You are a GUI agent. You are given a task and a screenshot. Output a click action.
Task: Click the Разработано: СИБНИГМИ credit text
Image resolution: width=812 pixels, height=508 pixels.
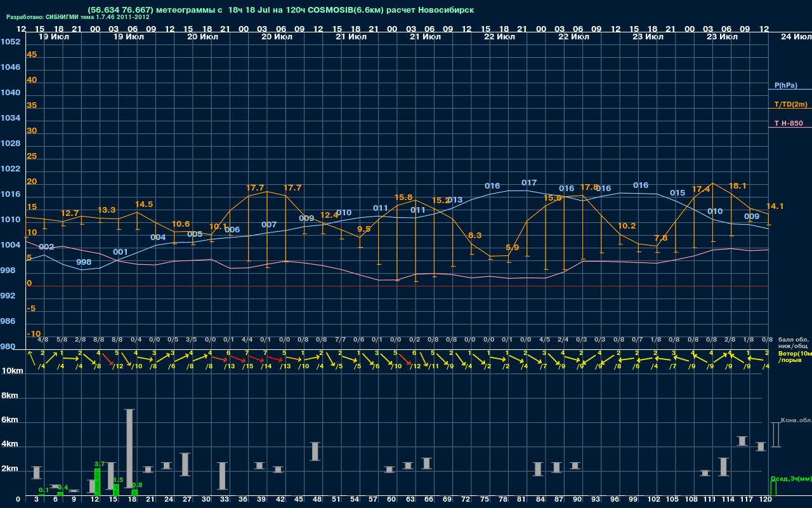pyautogui.click(x=78, y=17)
